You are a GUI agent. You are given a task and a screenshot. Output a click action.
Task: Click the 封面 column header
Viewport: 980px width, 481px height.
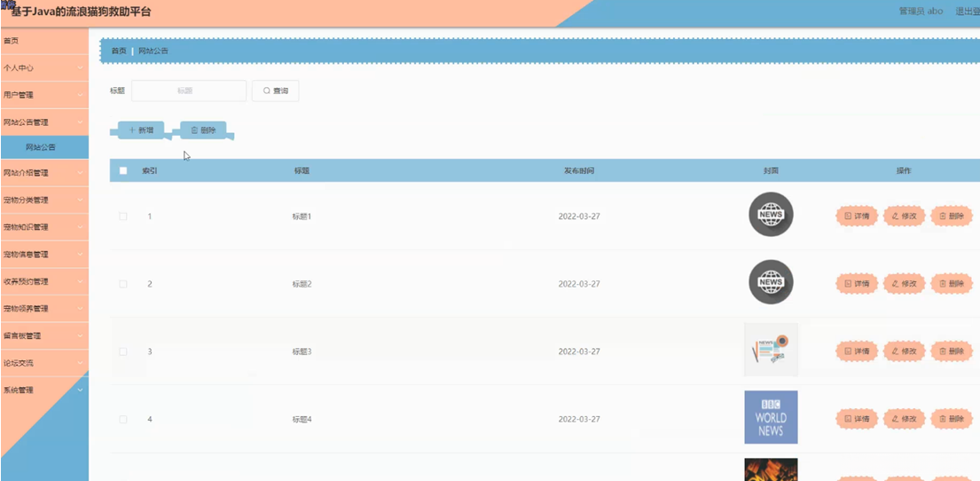tap(771, 170)
